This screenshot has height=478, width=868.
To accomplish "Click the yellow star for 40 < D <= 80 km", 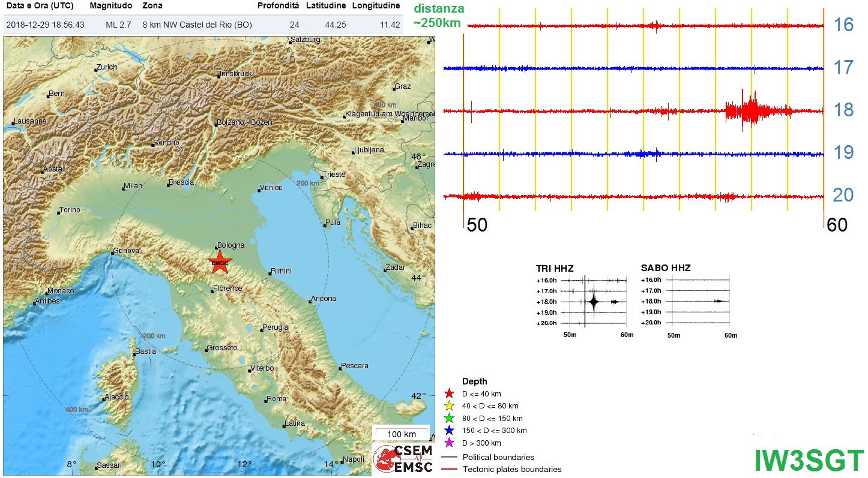I will 448,406.
